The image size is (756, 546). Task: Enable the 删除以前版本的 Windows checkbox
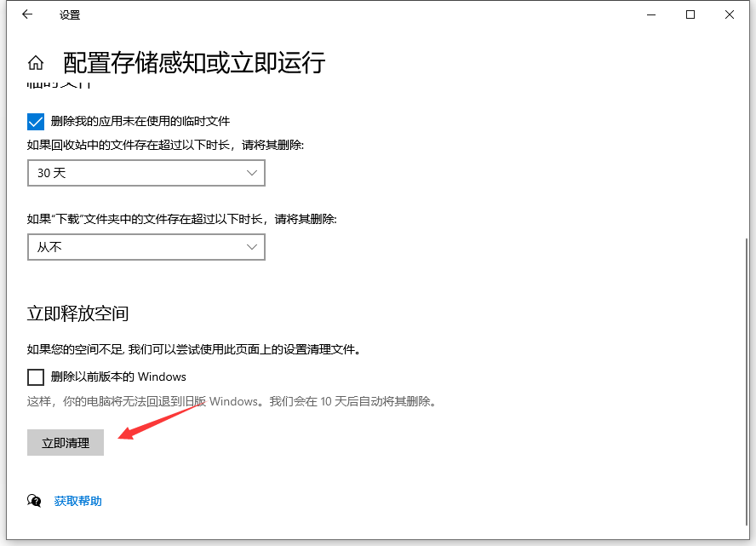pyautogui.click(x=36, y=376)
